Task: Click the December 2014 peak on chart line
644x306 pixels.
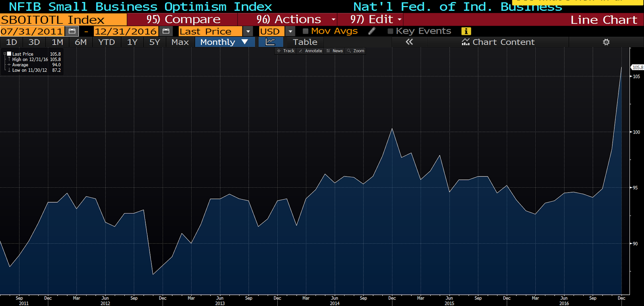Action: coord(392,129)
